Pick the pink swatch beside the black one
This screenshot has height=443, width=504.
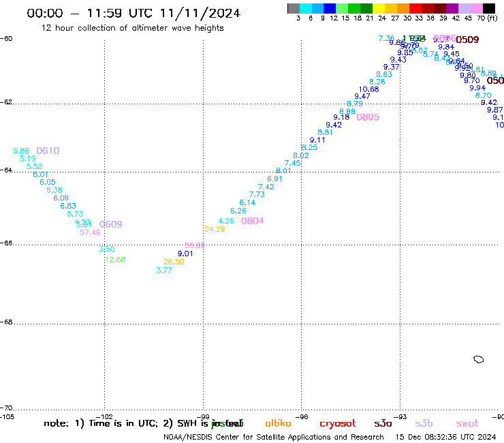pos(477,8)
